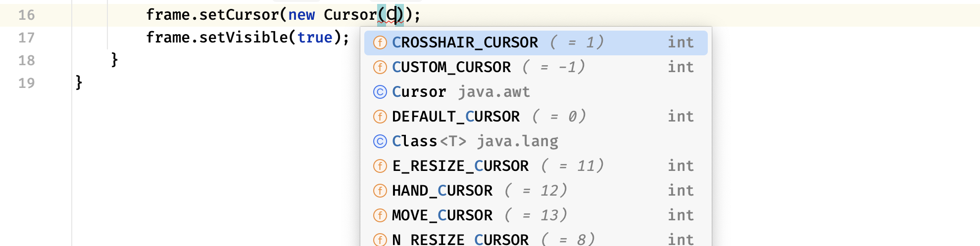
Task: Select CROSSHAIR_CURSOR completion suggestion
Action: pyautogui.click(x=536, y=43)
